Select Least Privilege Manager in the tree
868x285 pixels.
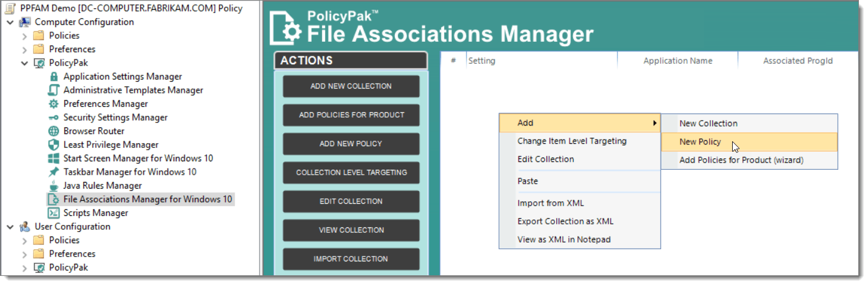point(111,145)
